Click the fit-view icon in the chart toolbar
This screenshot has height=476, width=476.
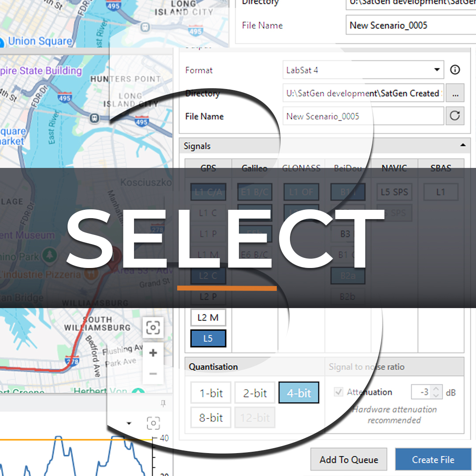coord(153,424)
